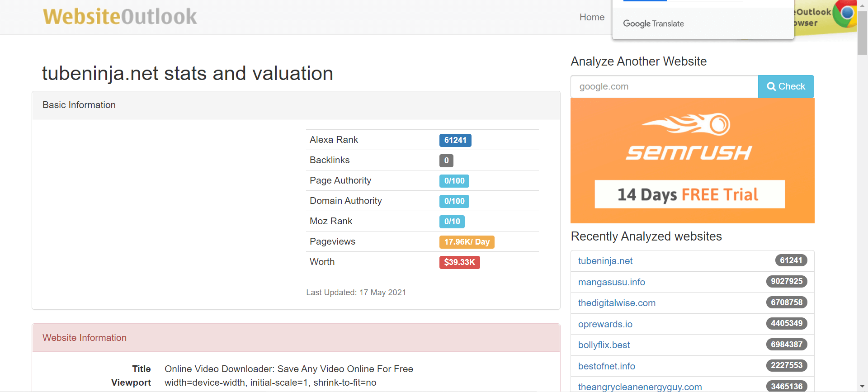
Task: Open bollyflix.best link
Action: pyautogui.click(x=604, y=345)
